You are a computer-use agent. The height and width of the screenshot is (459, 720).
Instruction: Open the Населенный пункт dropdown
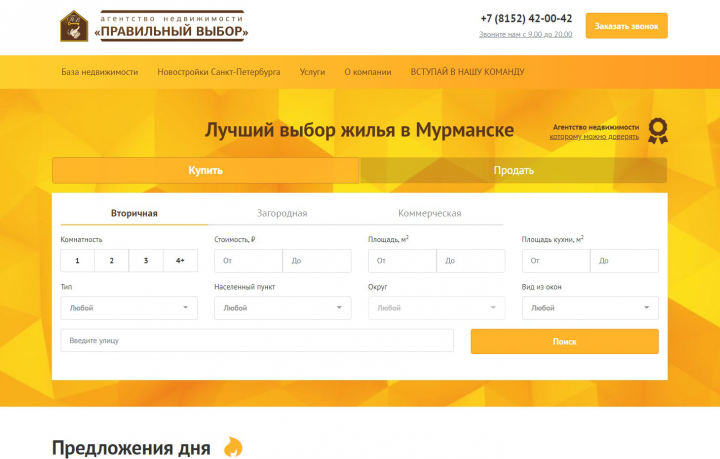[x=283, y=308]
